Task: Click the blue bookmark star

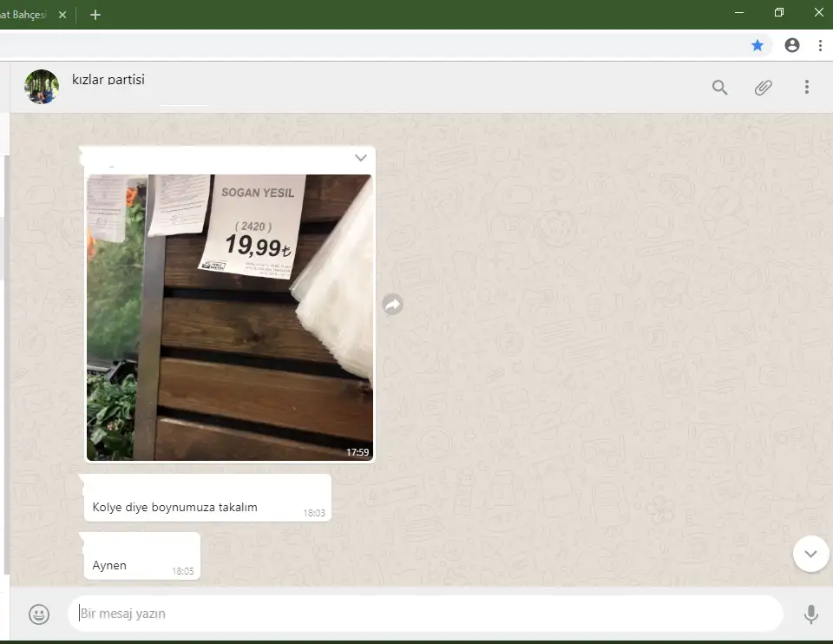Action: click(758, 45)
